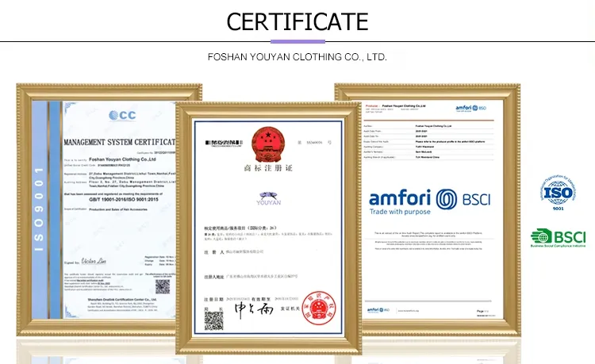The height and width of the screenshot is (364, 595).
Task: Click the OCC logo on left certificate
Action: pyautogui.click(x=122, y=115)
